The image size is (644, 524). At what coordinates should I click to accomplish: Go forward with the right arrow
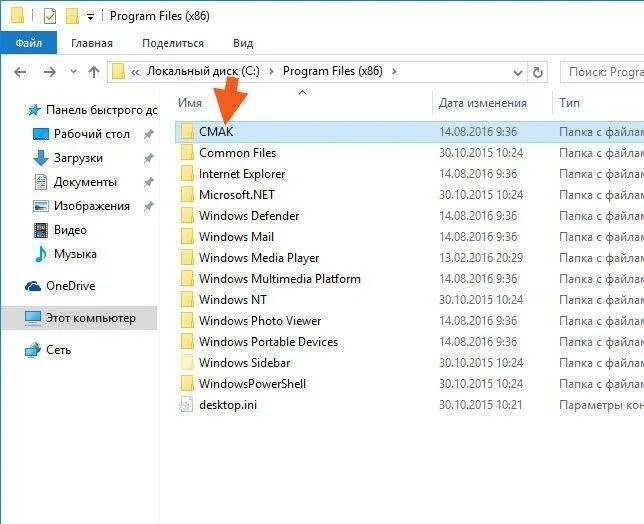pos(50,72)
